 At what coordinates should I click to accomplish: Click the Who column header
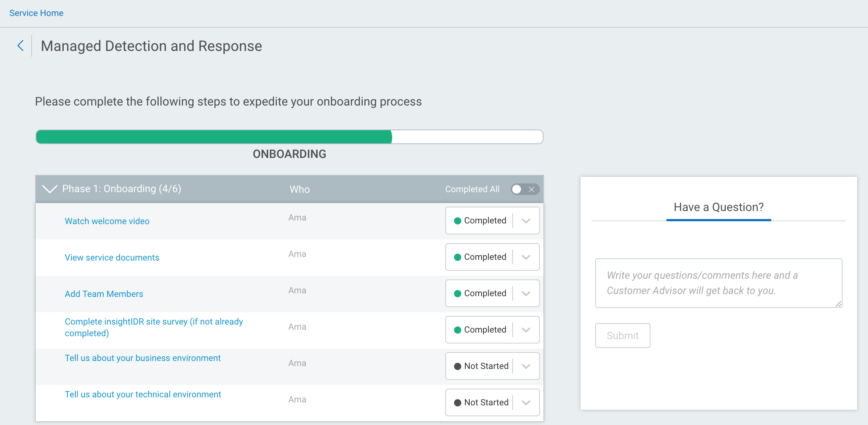point(299,189)
